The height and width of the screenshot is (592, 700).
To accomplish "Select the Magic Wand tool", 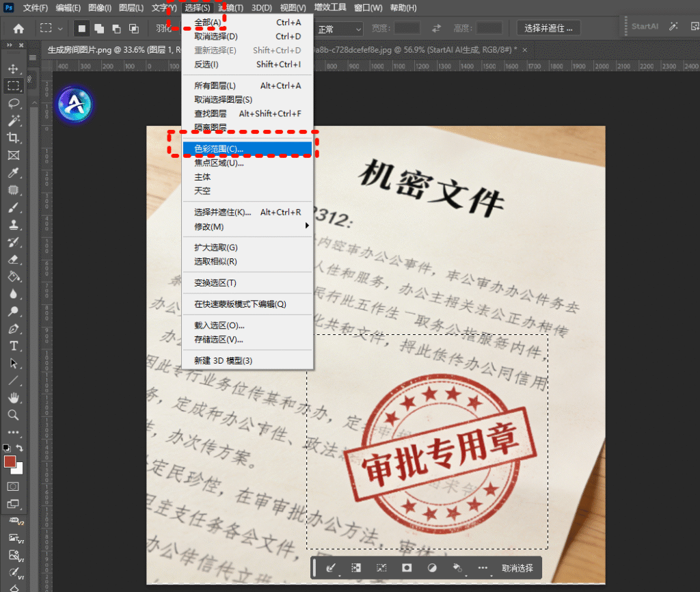I will click(13, 121).
